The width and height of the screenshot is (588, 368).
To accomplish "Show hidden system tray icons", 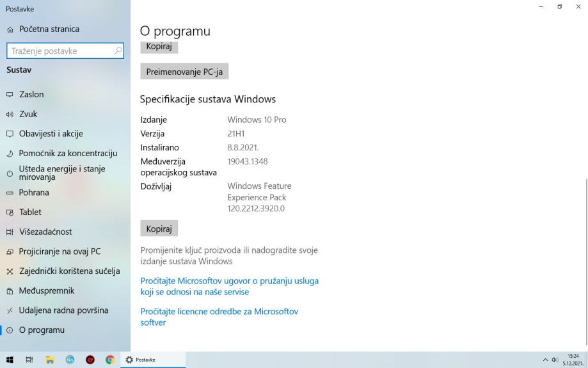I will [545, 360].
